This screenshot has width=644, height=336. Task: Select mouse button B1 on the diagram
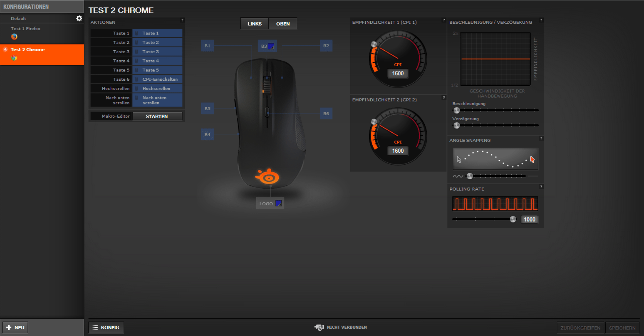click(207, 46)
